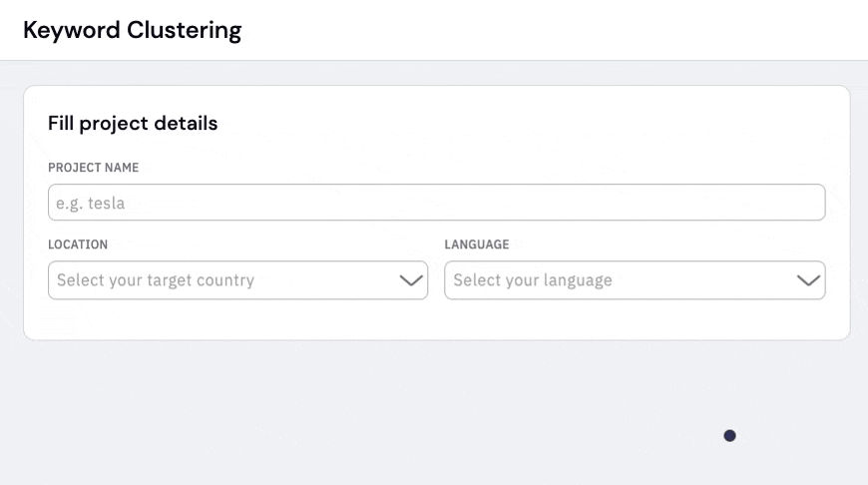
Task: Expand the language combo box
Action: [635, 280]
